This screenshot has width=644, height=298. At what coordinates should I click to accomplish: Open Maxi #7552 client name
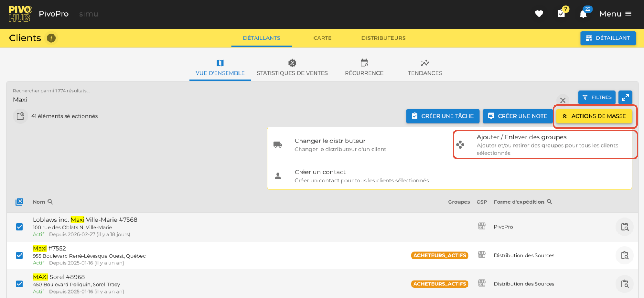click(49, 248)
